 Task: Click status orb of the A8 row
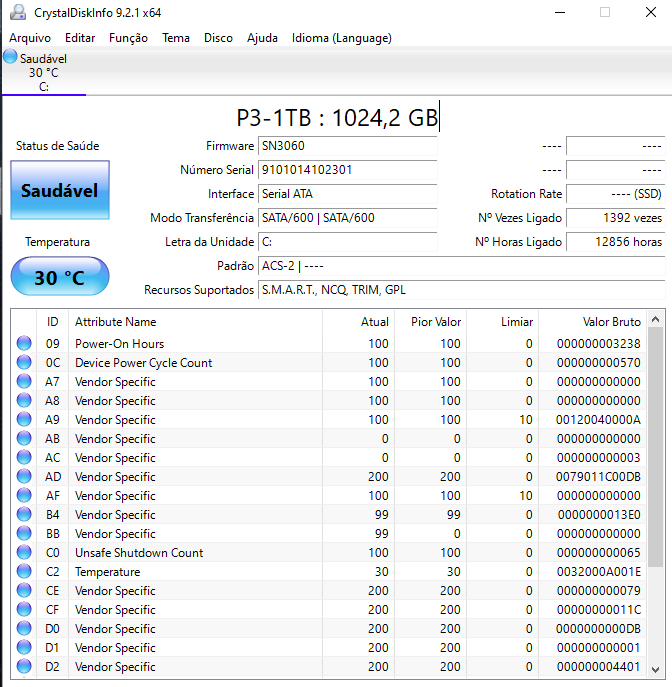24,400
